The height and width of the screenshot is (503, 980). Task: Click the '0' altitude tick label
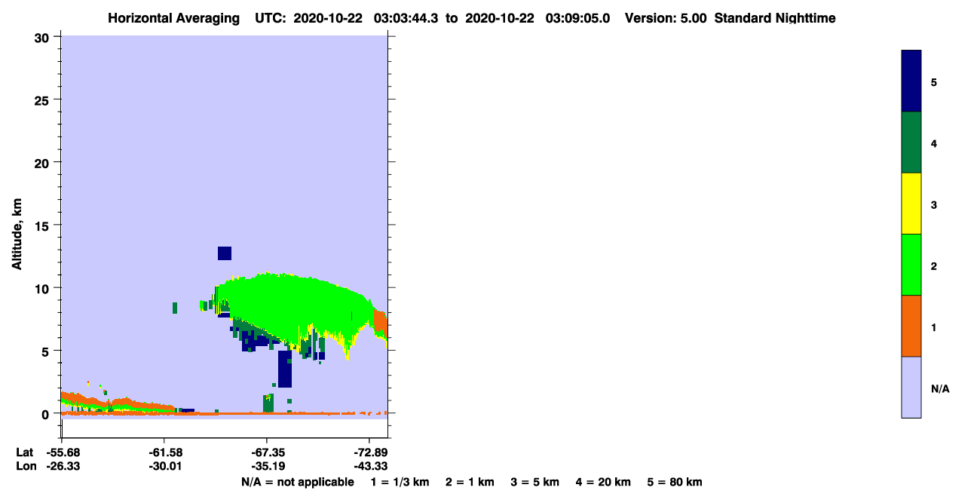click(47, 414)
